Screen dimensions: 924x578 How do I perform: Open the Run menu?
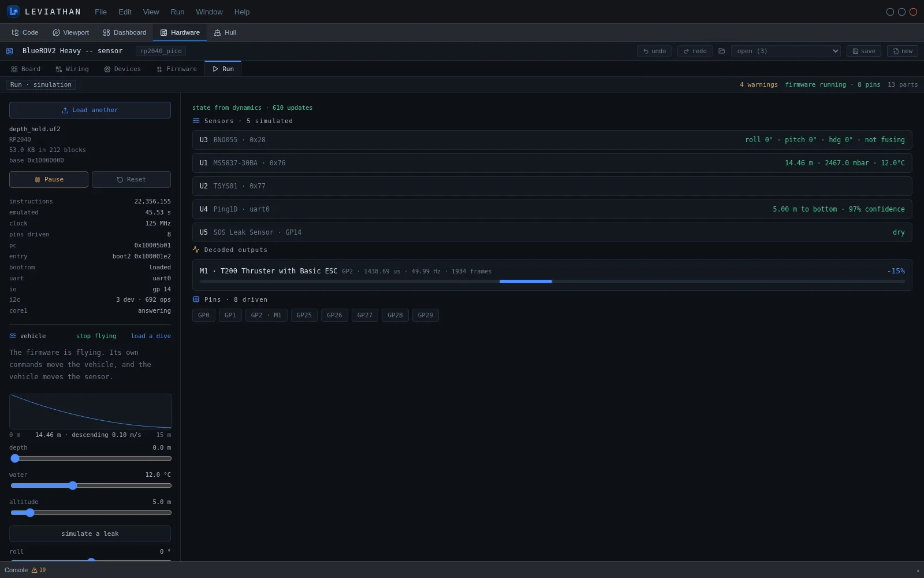pyautogui.click(x=177, y=12)
